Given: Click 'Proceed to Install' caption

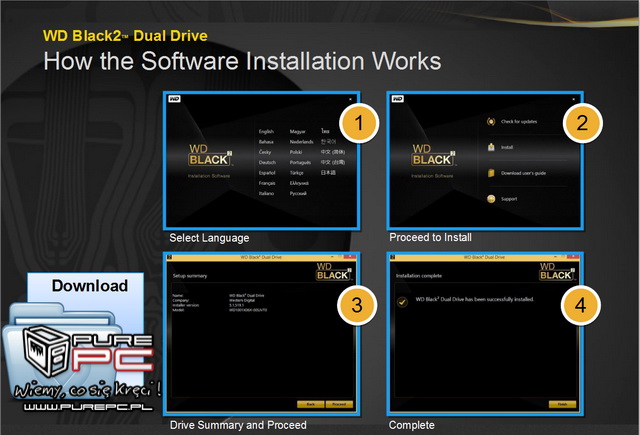Looking at the screenshot, I should [430, 237].
